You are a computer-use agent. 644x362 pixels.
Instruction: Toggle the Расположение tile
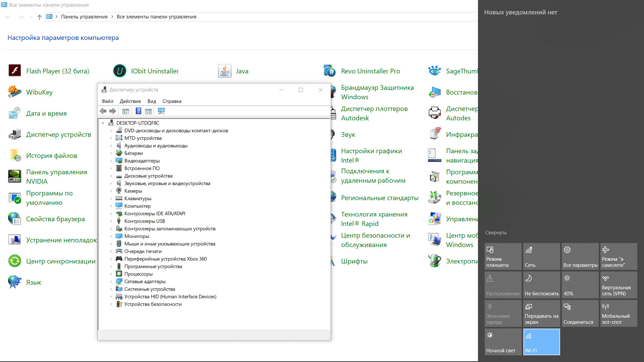(503, 285)
